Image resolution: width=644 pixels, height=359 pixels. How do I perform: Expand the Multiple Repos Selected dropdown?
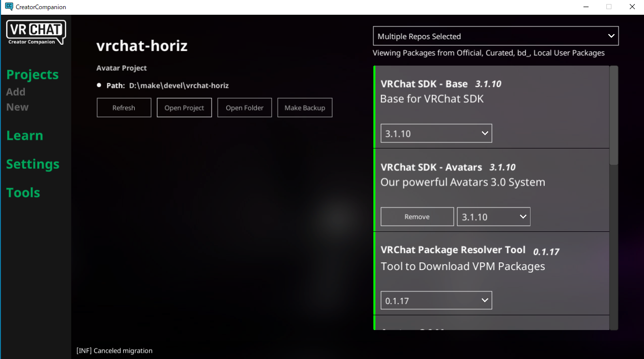tap(495, 36)
